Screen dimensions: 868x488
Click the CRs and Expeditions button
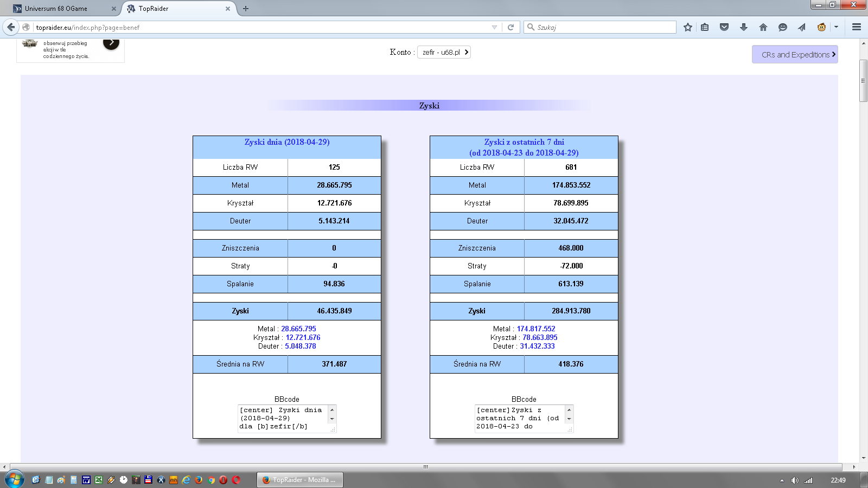click(x=795, y=54)
